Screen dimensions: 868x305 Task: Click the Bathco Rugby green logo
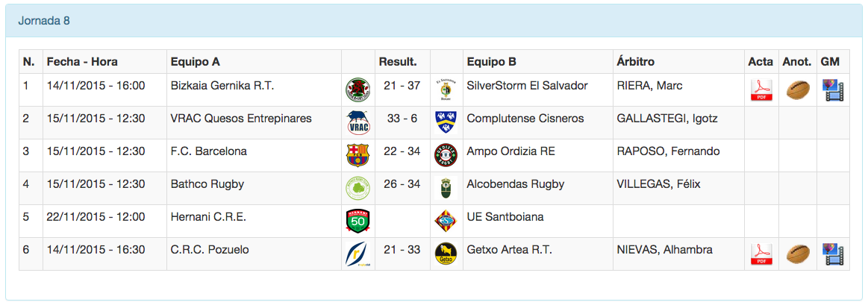tap(357, 188)
